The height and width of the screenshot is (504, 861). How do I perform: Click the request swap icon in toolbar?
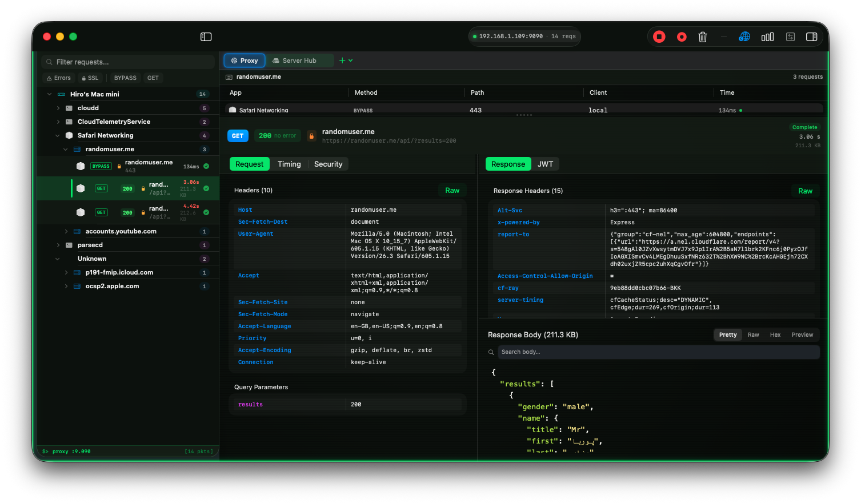pos(790,36)
